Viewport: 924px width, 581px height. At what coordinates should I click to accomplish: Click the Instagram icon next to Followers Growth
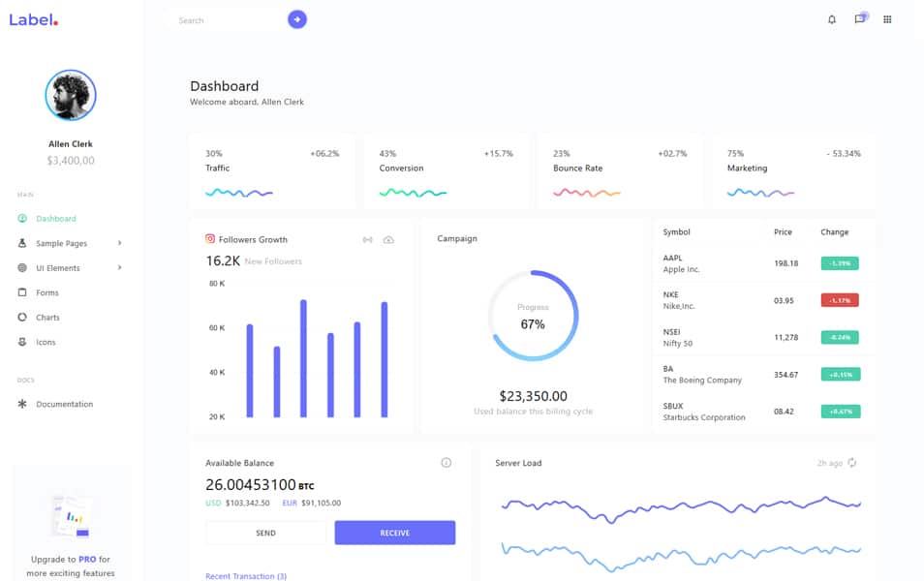pyautogui.click(x=213, y=239)
